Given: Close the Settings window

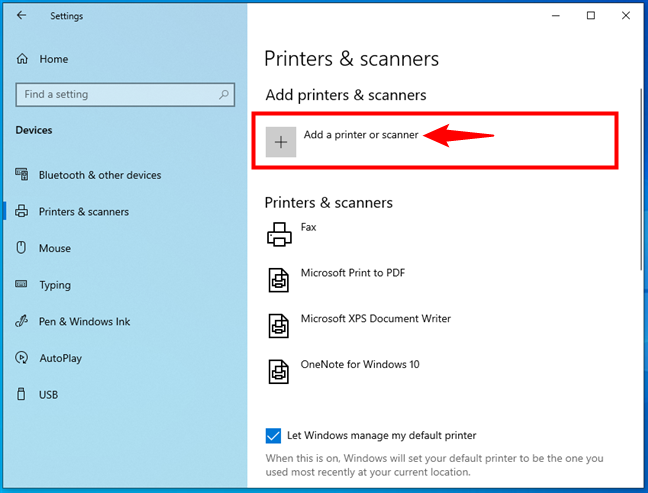Looking at the screenshot, I should 626,16.
